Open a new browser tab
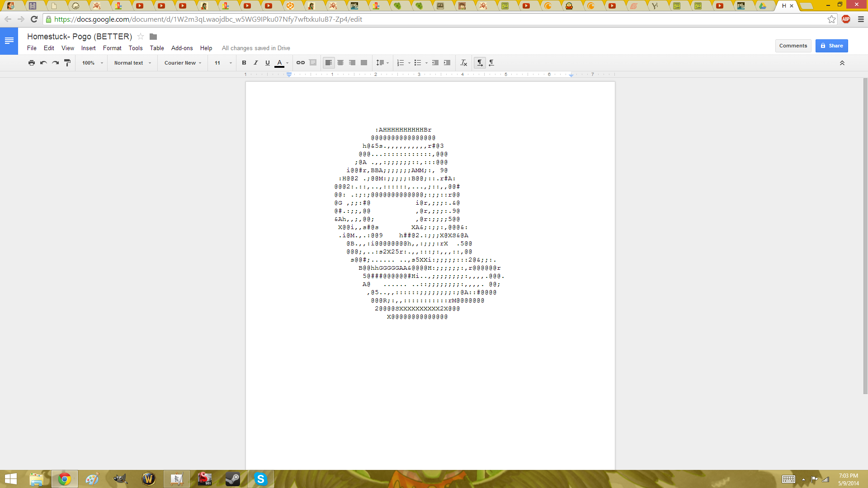Viewport: 868px width, 488px height. [x=806, y=6]
